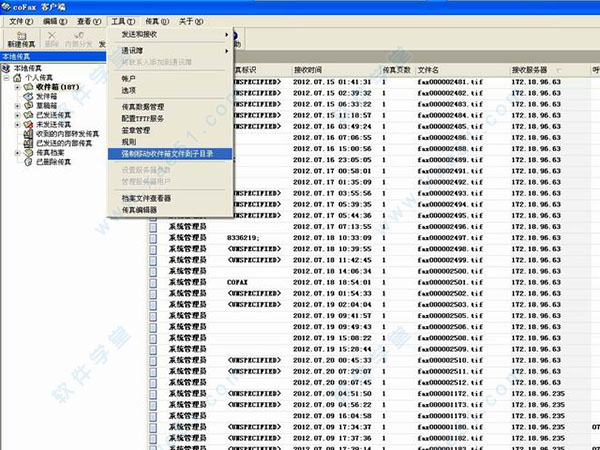
Task: Expand the 草稿箱 drafts tree node
Action: click(x=17, y=107)
